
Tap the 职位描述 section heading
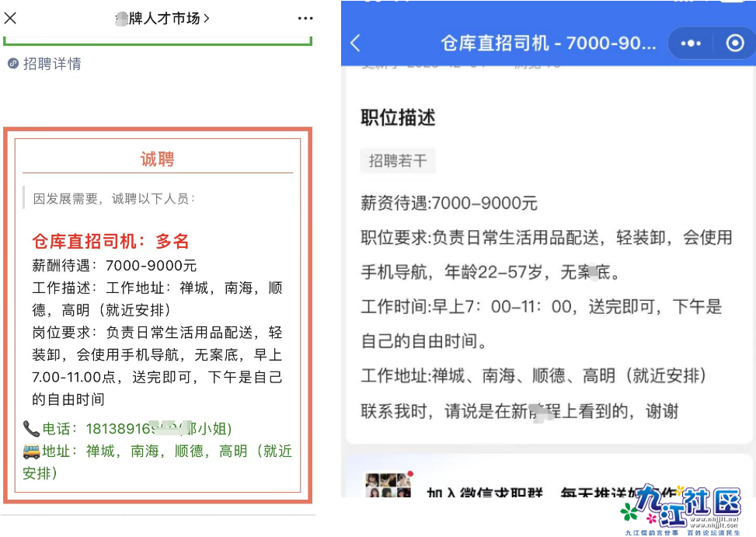point(398,117)
